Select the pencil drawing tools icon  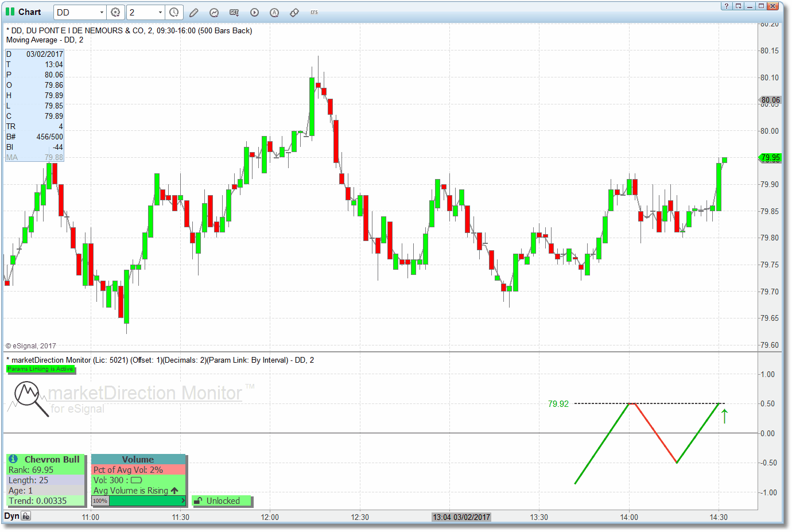click(194, 12)
